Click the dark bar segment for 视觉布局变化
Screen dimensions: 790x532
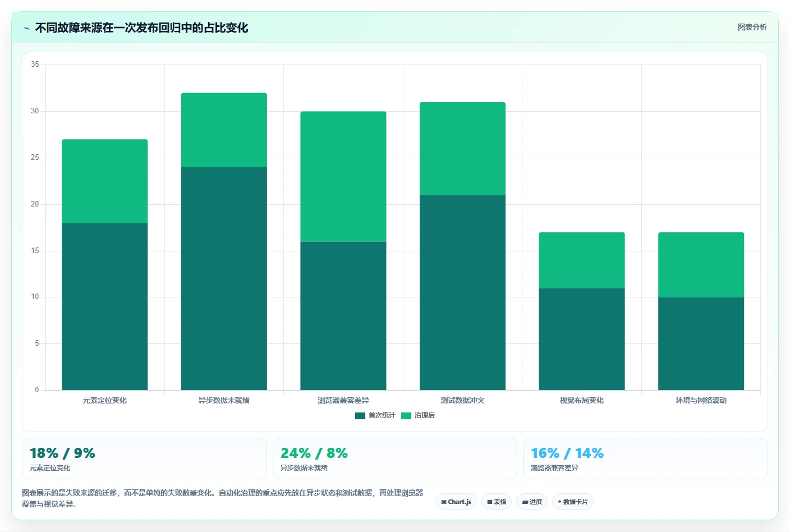coord(582,339)
